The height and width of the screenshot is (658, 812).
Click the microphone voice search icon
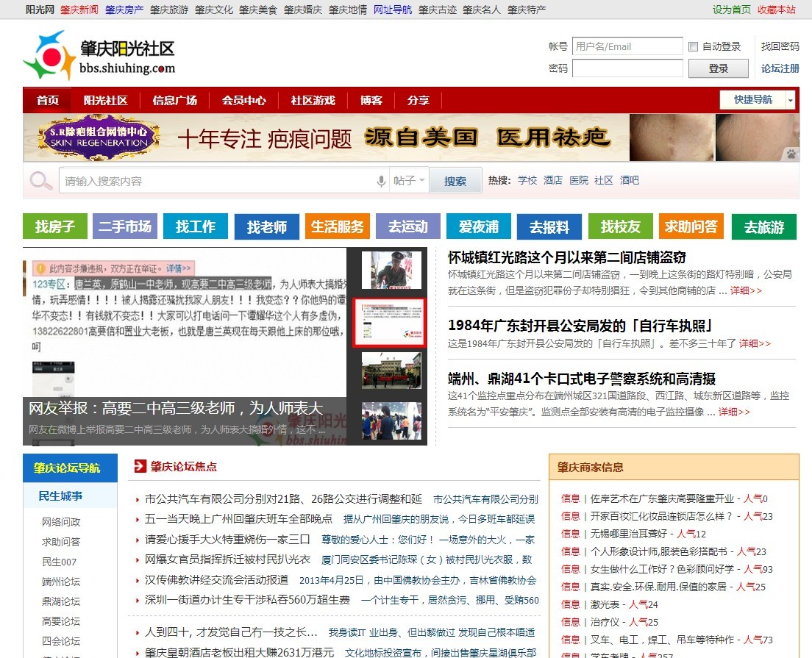point(381,181)
